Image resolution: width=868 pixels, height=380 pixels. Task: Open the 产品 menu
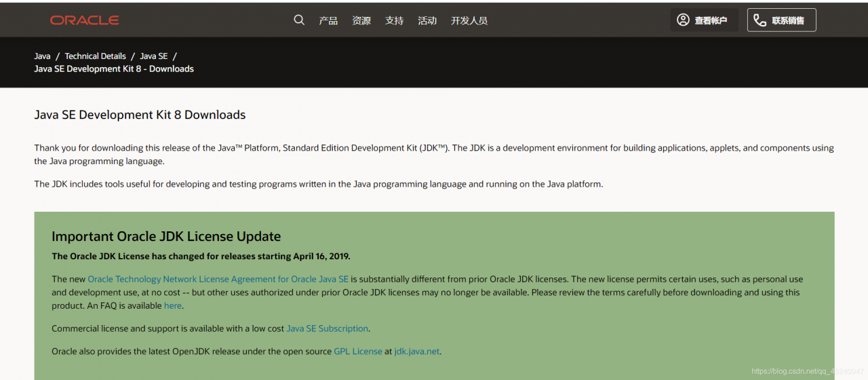click(x=328, y=20)
